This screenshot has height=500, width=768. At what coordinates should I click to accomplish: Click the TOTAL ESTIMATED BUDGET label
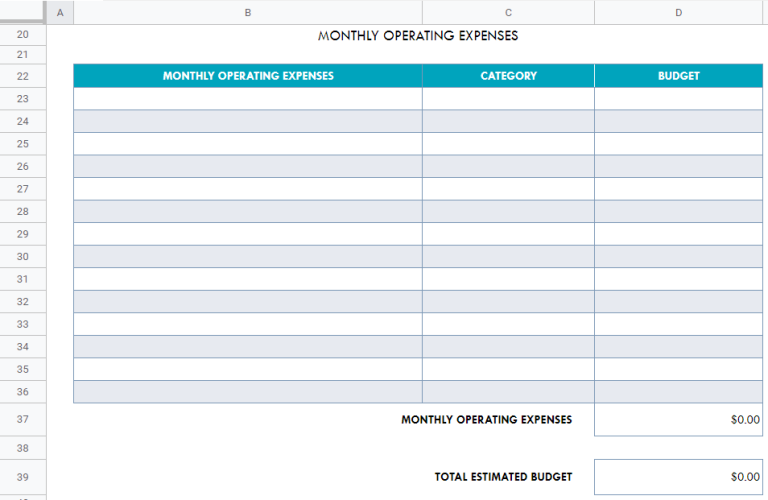tap(503, 477)
